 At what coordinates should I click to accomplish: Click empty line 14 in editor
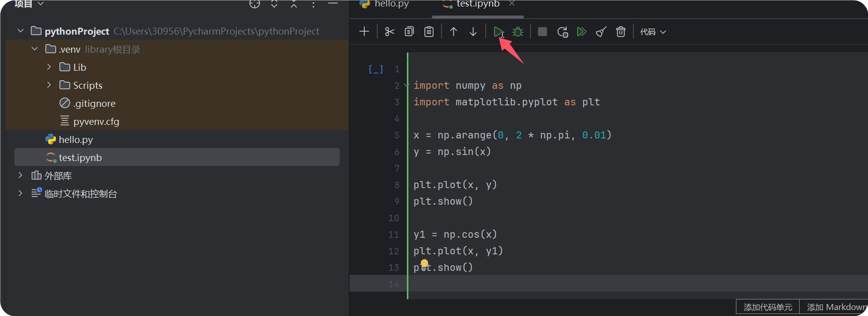pos(638,283)
